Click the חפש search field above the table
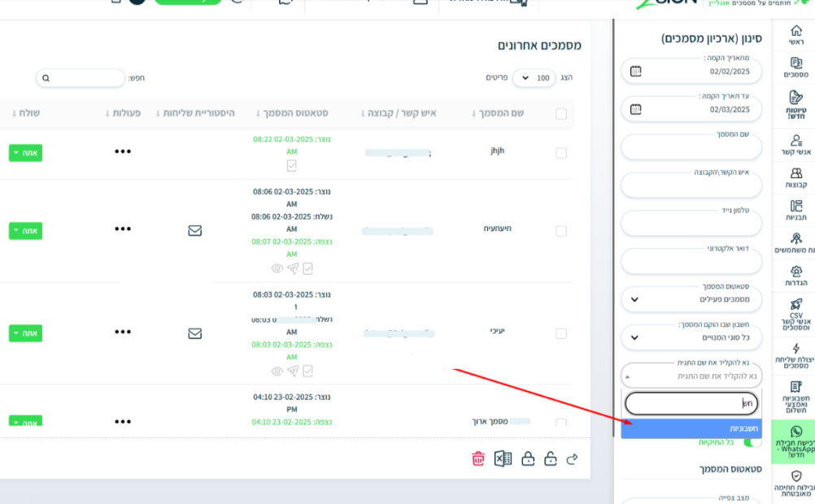Viewport: 815px width, 504px height. point(80,78)
